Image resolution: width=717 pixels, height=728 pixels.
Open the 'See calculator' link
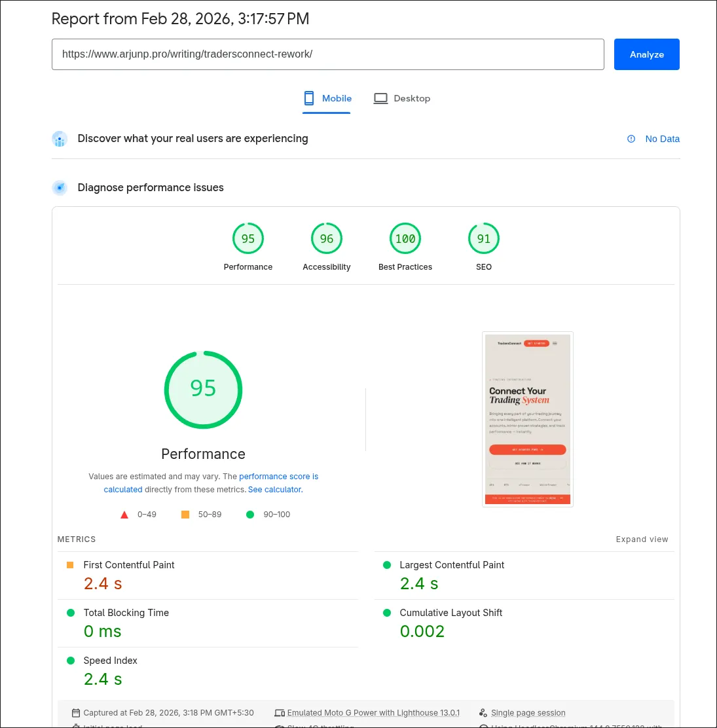(275, 490)
